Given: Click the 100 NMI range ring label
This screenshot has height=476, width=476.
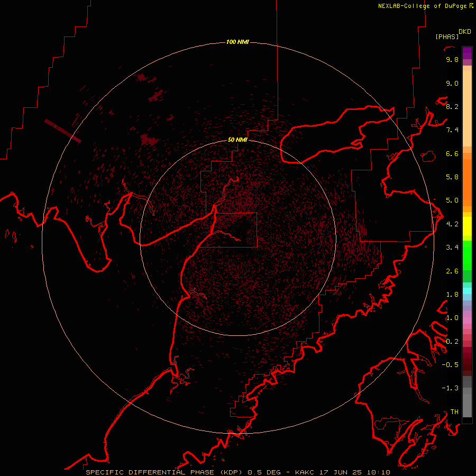Looking at the screenshot, I should point(237,42).
